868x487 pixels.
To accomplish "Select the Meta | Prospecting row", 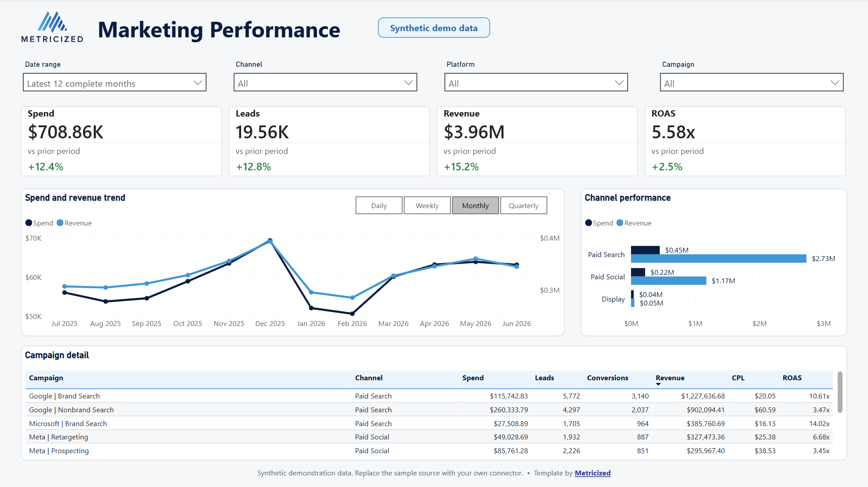I will pos(429,451).
